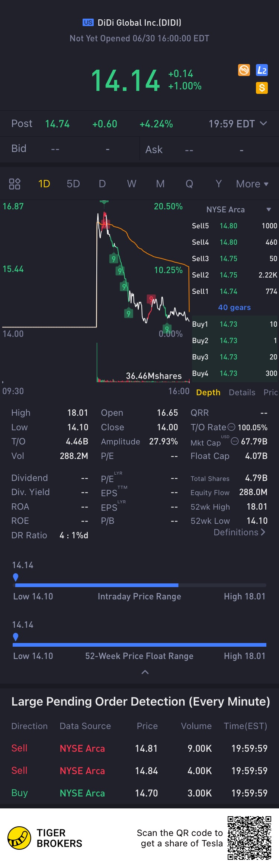Collapse the stats panel with up chevron

point(145,672)
